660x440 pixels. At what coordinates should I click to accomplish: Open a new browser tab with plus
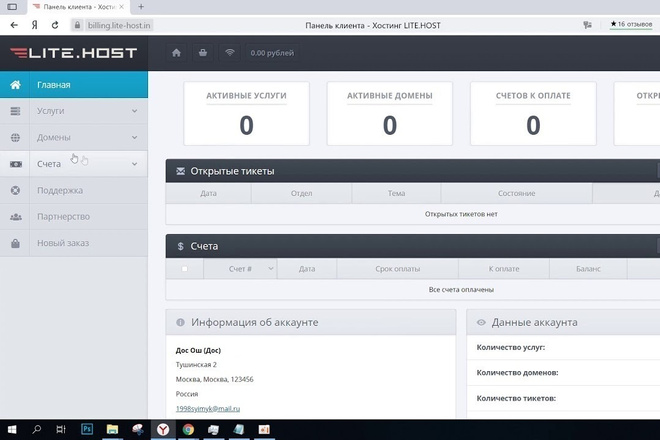141,7
